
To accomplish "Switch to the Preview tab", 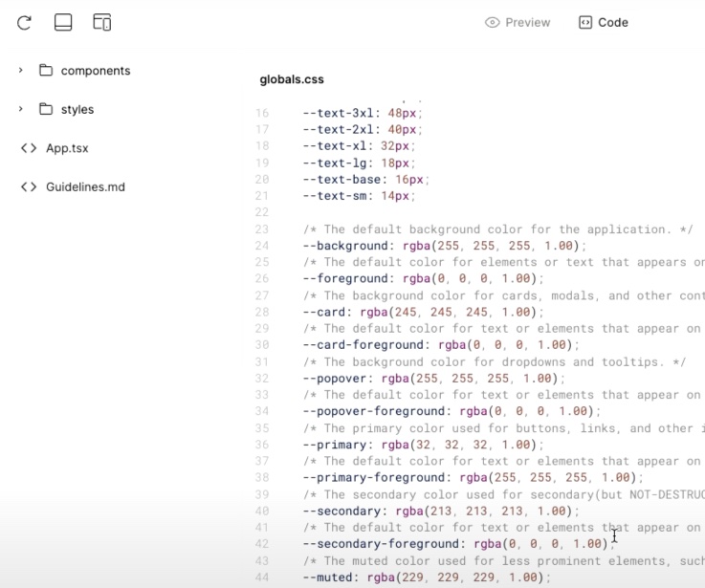I will coord(527,23).
